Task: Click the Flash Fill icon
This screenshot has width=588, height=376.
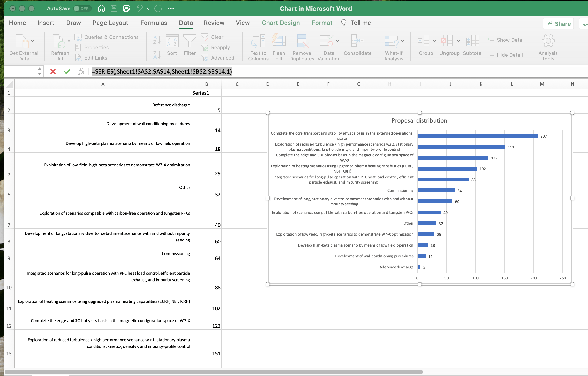Action: coord(279,41)
